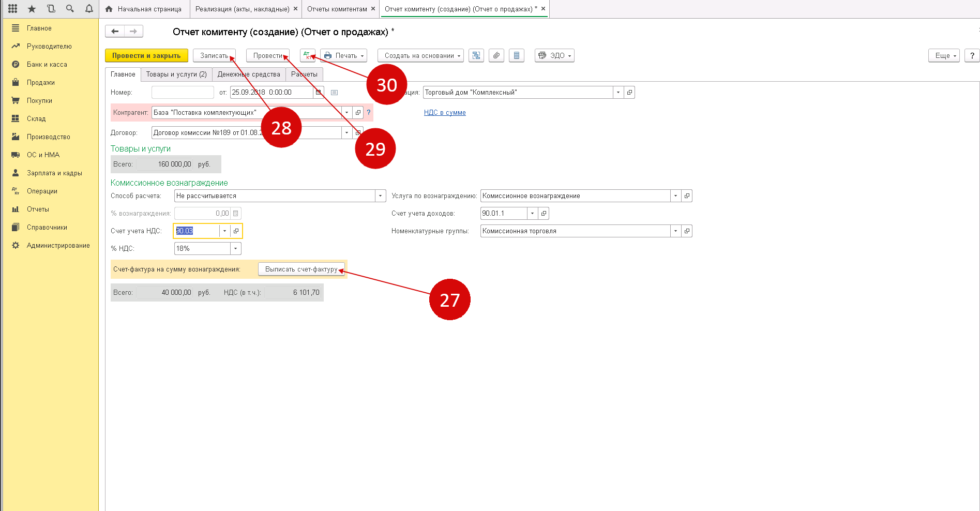Click the search magnifier icon
This screenshot has height=511, width=980.
(x=70, y=9)
